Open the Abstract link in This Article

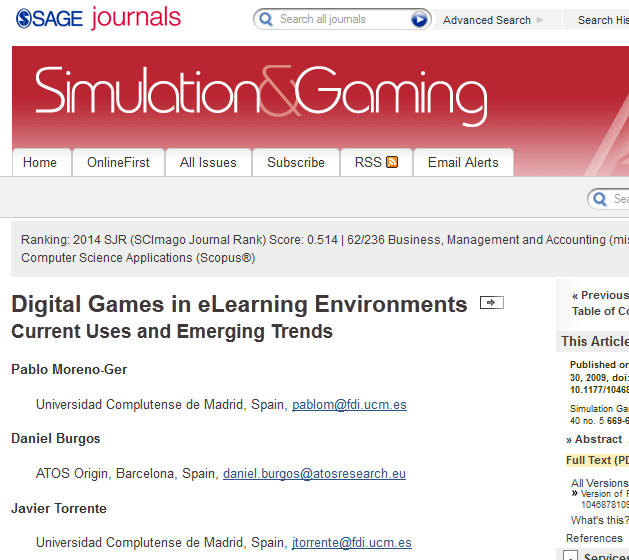[598, 439]
